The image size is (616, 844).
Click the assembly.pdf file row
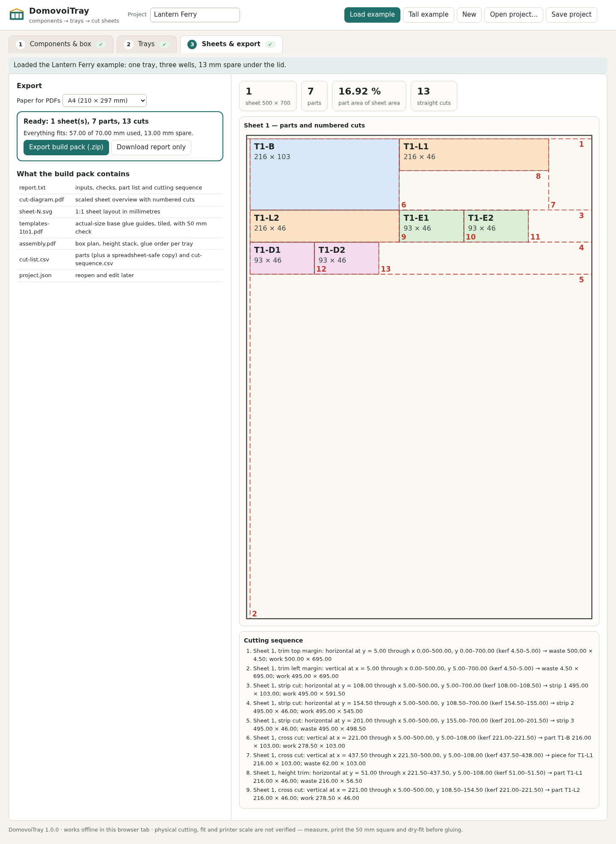coord(120,244)
